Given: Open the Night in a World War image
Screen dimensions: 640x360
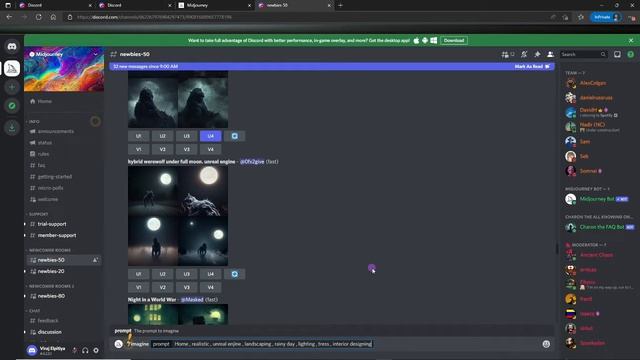Looking at the screenshot, I should [x=178, y=314].
